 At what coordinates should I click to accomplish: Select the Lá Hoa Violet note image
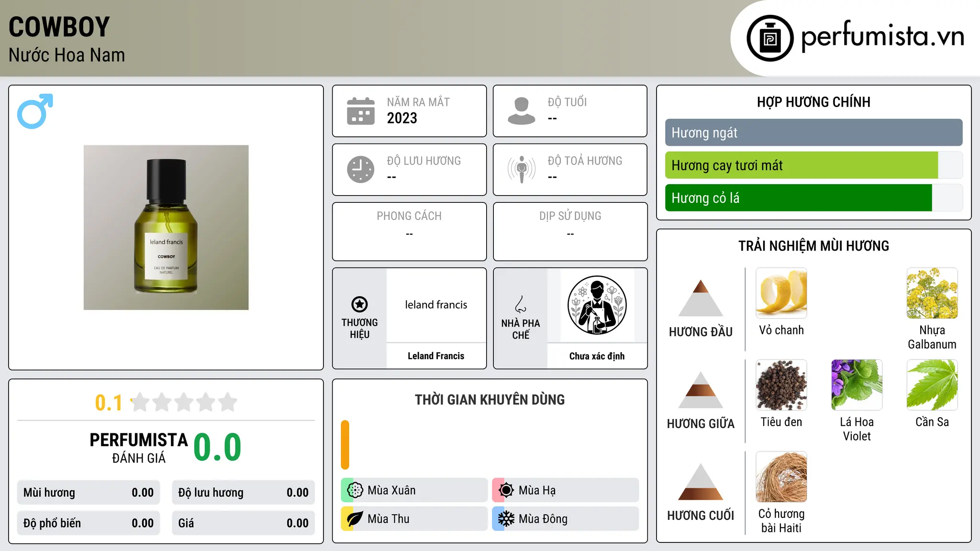(857, 385)
